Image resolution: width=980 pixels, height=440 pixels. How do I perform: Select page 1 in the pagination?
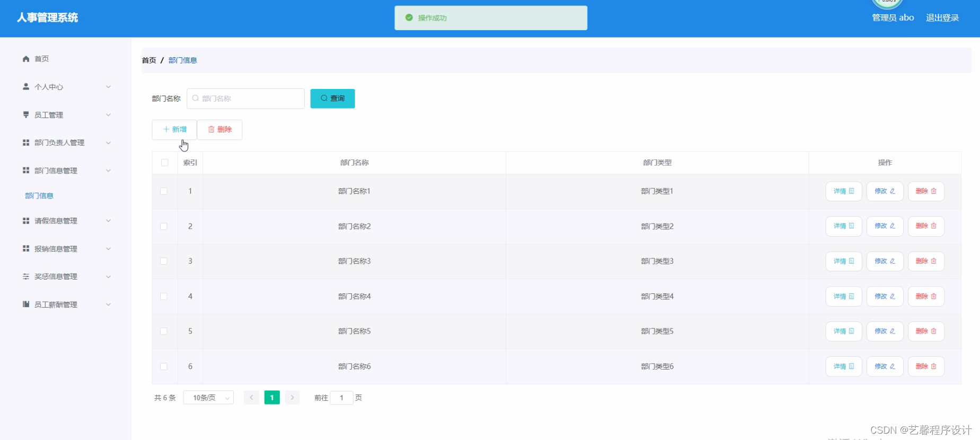(272, 398)
